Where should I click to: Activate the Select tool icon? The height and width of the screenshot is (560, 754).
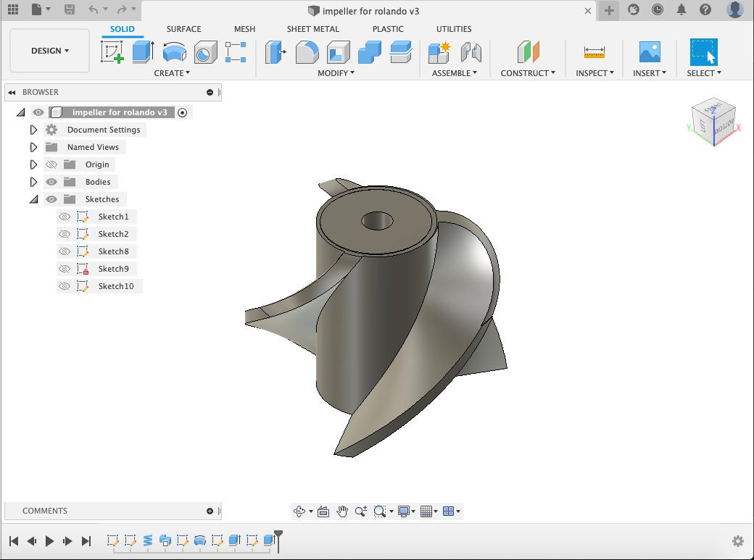(703, 52)
